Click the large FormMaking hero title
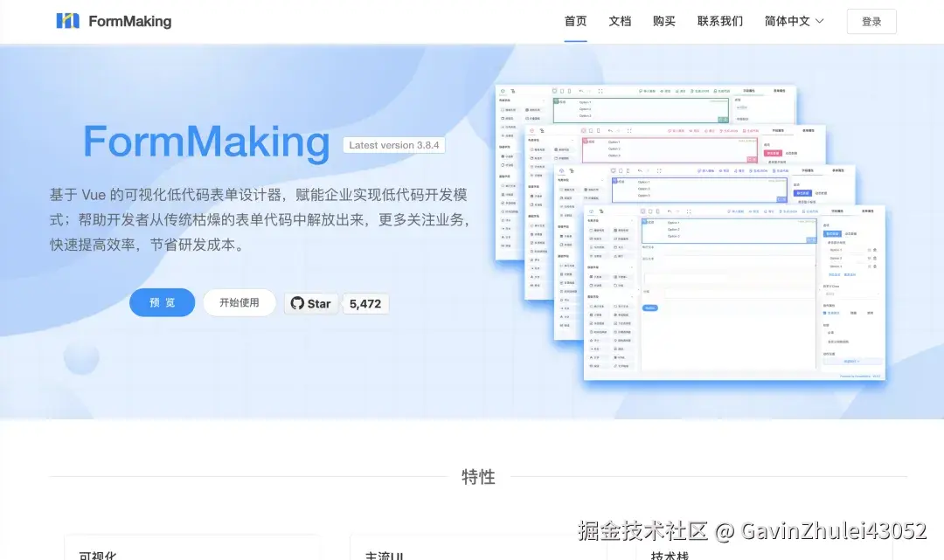 click(x=206, y=142)
